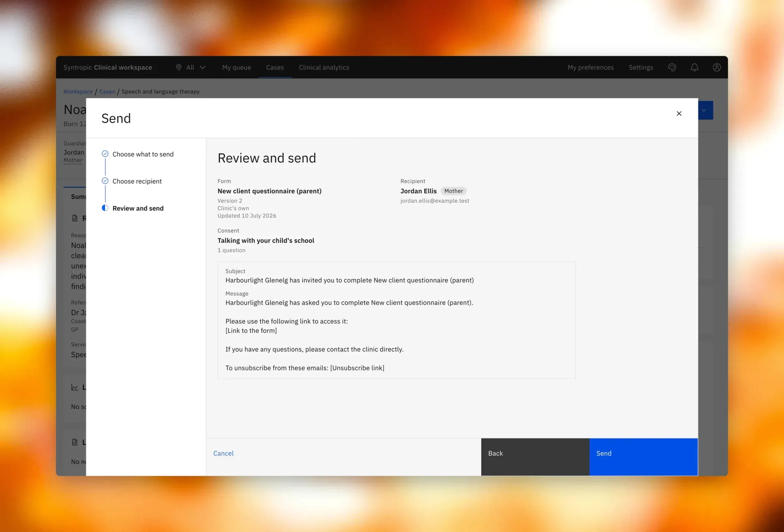Click the recipient email jordan.ellis@example.test

(434, 201)
